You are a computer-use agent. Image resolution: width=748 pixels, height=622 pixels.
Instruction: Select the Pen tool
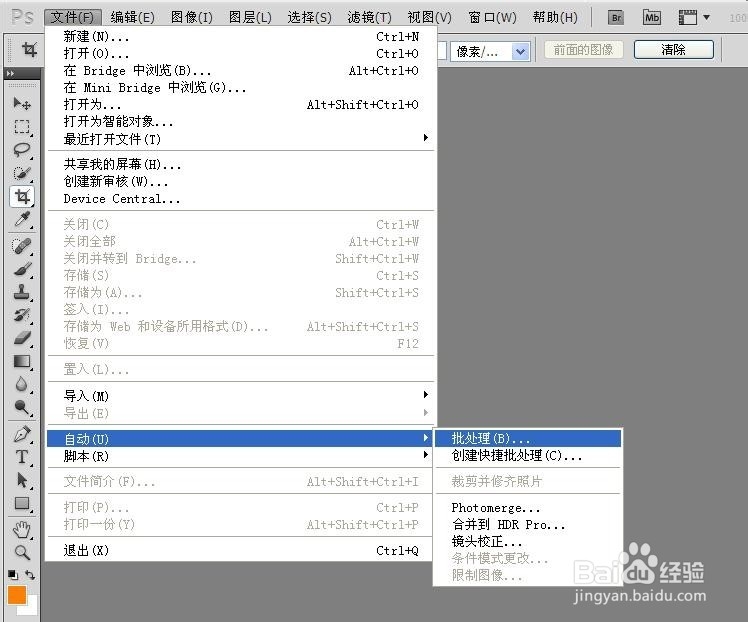click(x=22, y=434)
